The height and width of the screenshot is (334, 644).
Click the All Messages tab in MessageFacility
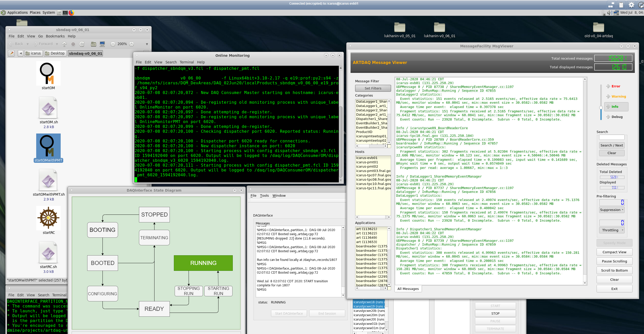(x=408, y=289)
